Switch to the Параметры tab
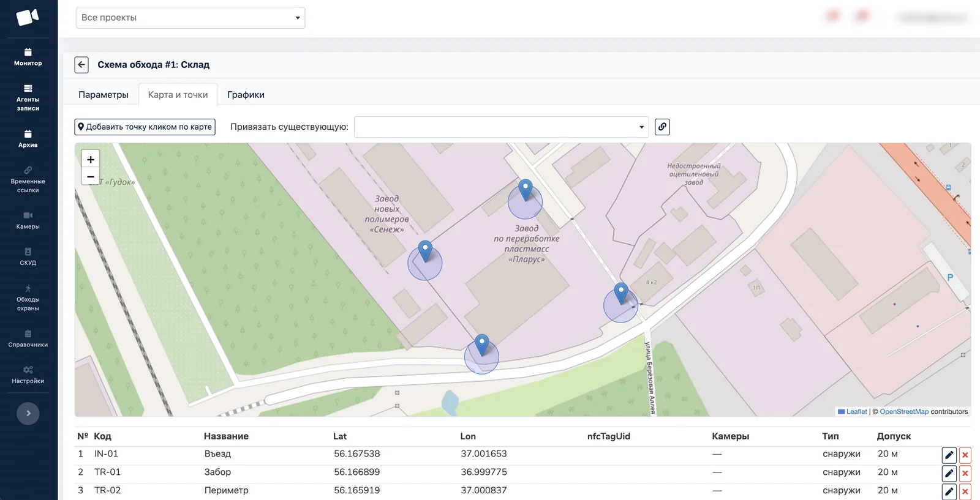 click(x=104, y=95)
